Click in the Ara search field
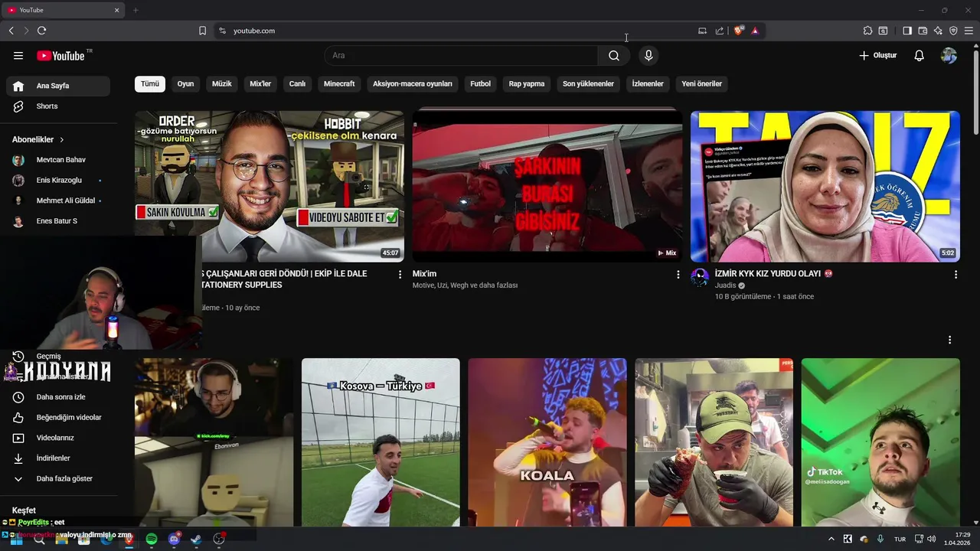The width and height of the screenshot is (980, 551). point(461,55)
